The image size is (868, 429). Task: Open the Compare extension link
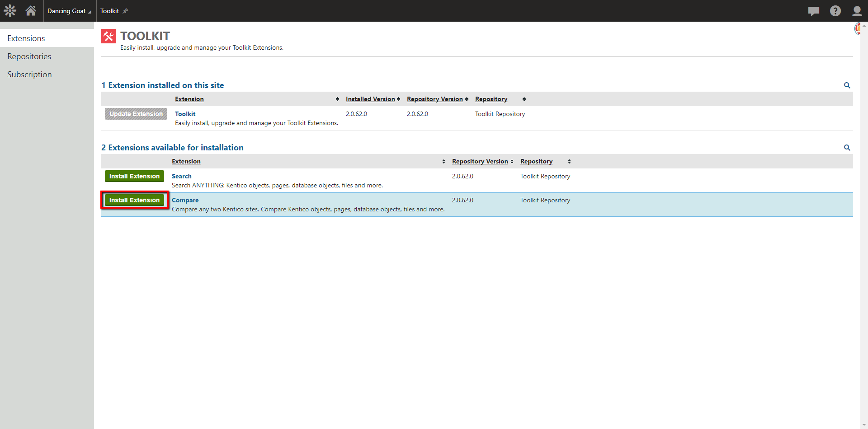tap(185, 200)
